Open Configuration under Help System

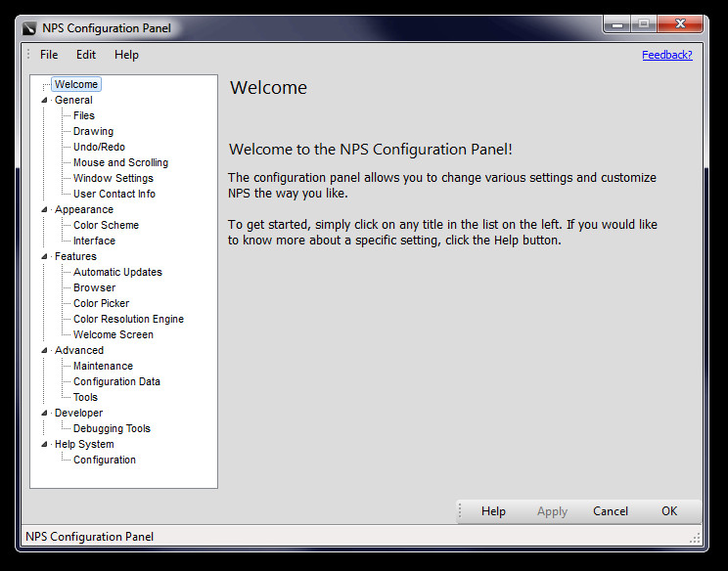pyautogui.click(x=105, y=460)
